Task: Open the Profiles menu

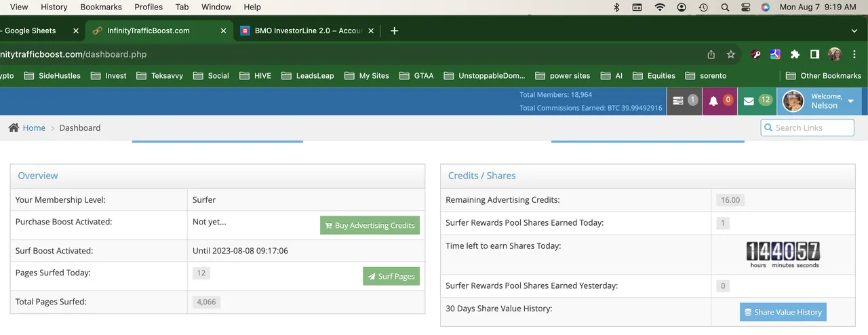Action: (x=149, y=7)
